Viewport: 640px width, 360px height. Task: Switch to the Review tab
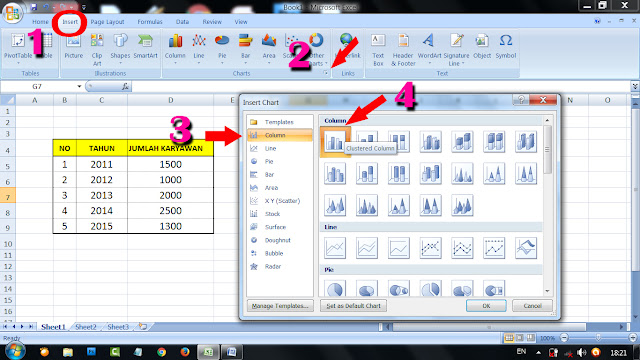pos(212,22)
